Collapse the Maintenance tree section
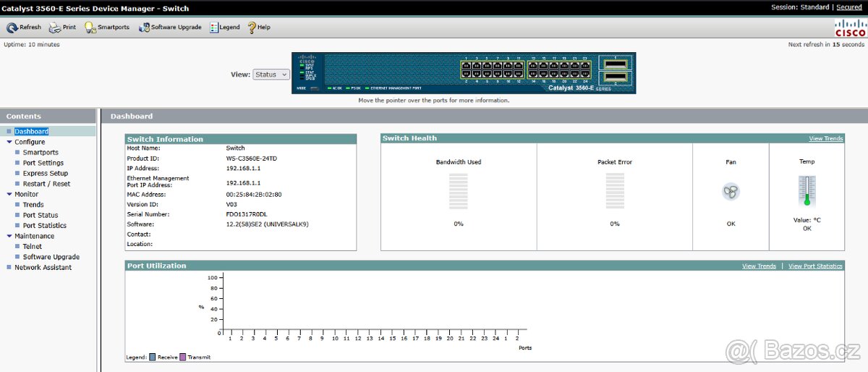868x372 pixels. (x=9, y=236)
